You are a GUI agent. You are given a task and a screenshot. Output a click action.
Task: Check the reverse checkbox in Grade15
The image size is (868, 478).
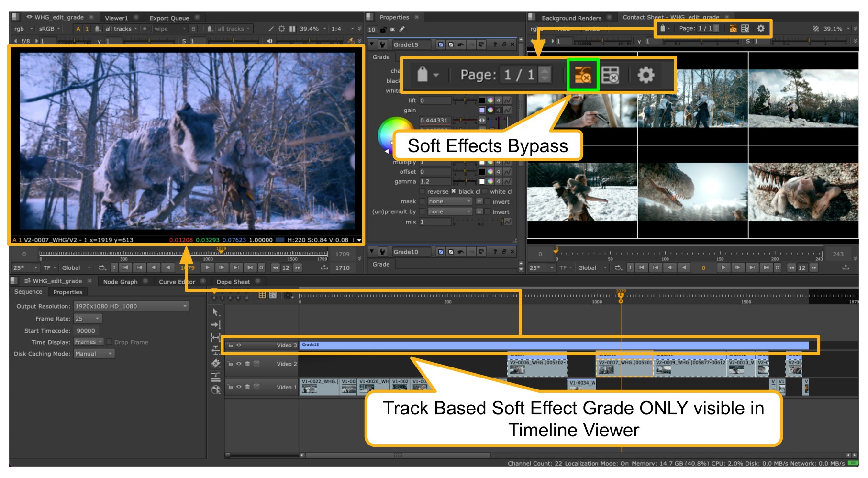coord(422,191)
